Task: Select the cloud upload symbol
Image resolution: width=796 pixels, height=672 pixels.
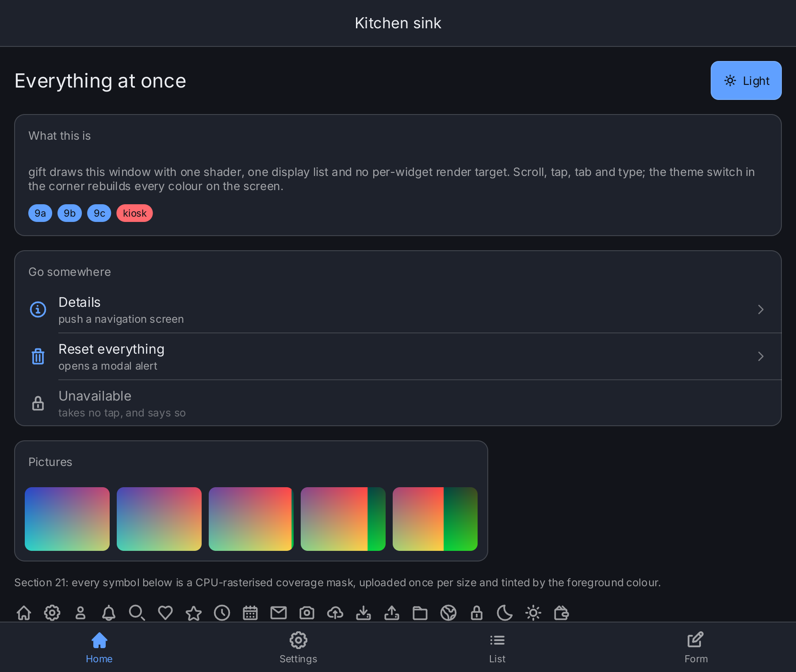Action: point(335,613)
